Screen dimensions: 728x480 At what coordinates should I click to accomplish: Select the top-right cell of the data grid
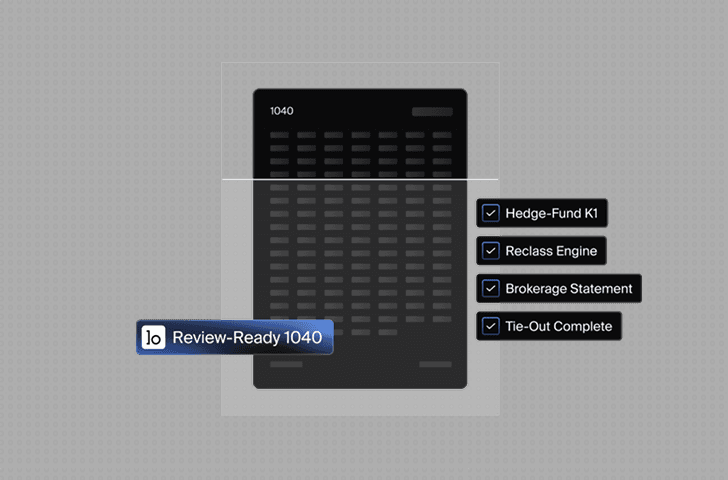(x=442, y=135)
